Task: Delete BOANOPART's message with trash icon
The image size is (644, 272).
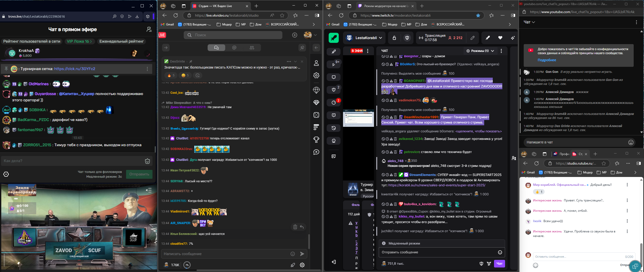Action: tap(395, 81)
